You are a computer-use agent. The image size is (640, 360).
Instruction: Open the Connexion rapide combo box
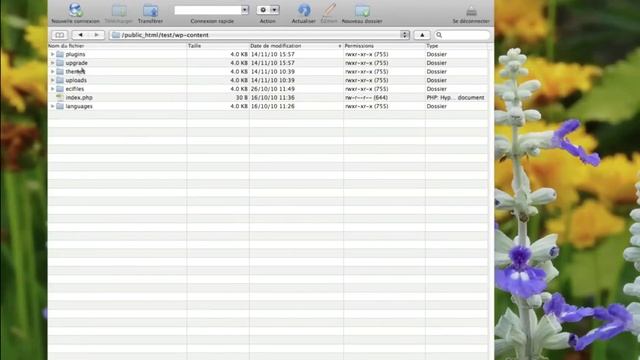point(211,10)
